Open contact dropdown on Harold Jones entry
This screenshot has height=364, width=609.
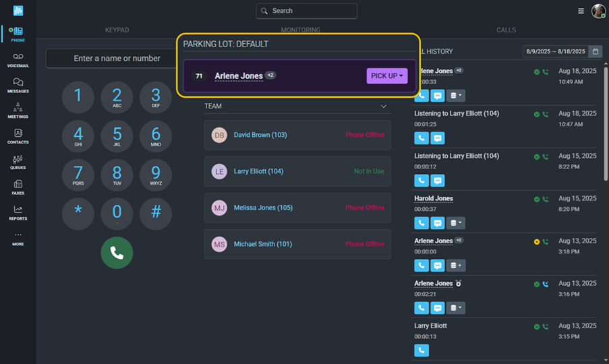[x=456, y=223]
